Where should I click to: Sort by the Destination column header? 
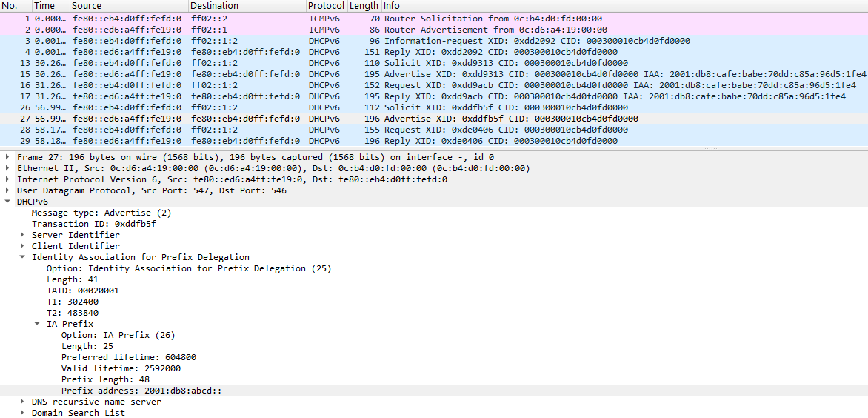[247, 5]
